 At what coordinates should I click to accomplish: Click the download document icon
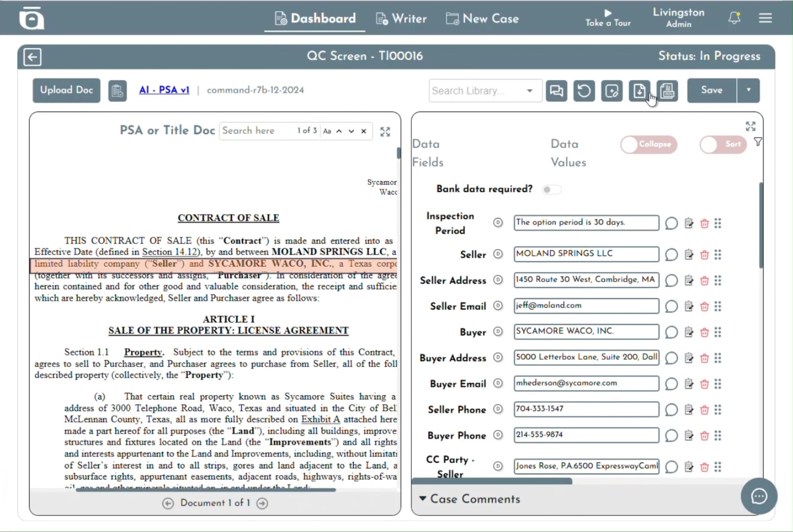(639, 91)
